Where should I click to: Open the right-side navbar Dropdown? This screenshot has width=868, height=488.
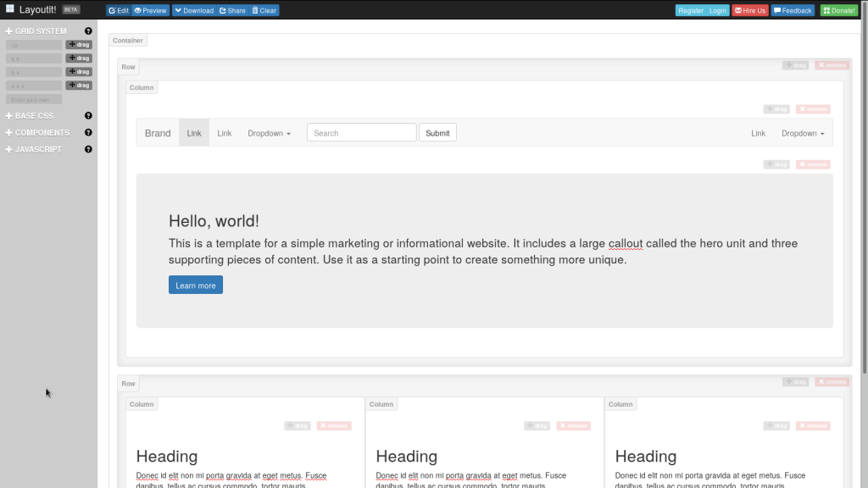pyautogui.click(x=802, y=133)
